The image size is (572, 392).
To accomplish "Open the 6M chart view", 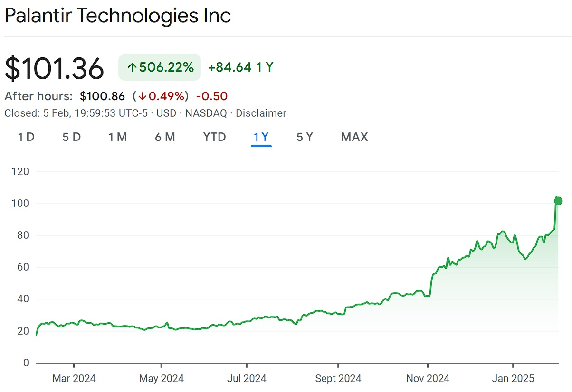I will click(165, 137).
